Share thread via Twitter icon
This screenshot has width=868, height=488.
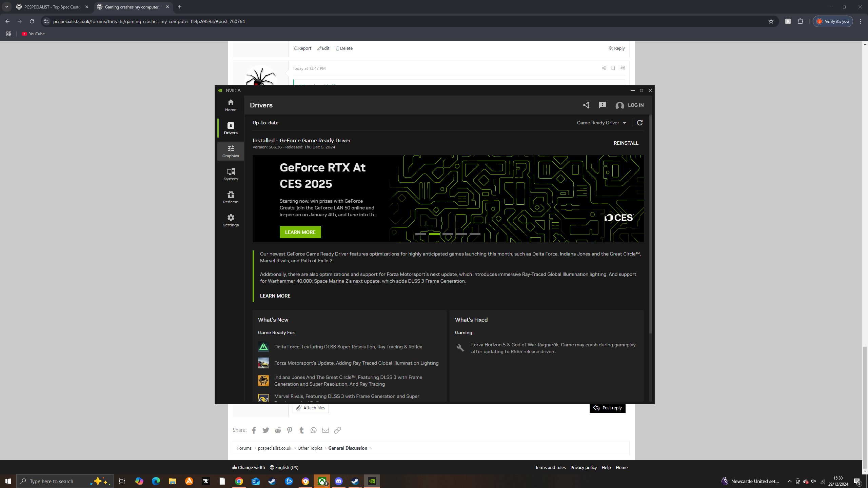pyautogui.click(x=266, y=430)
